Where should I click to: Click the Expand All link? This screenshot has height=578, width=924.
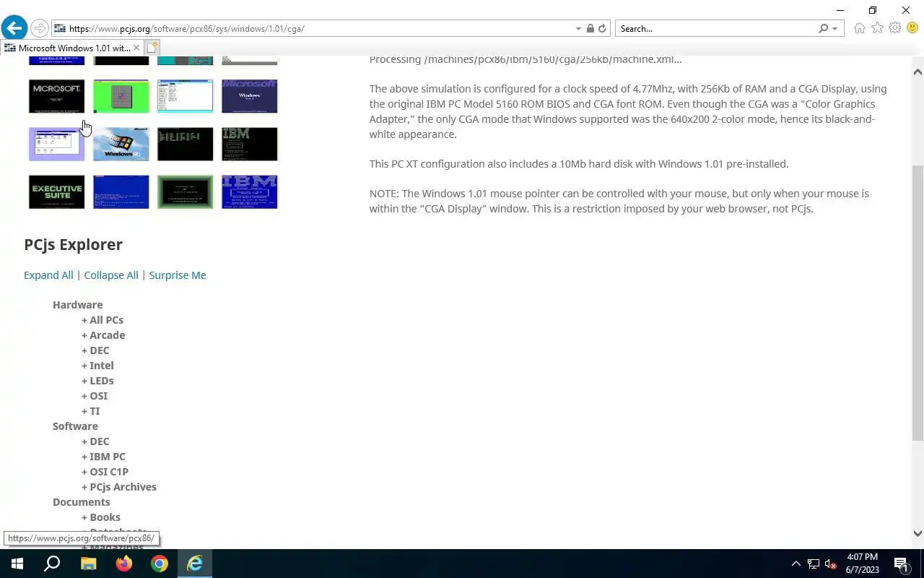coord(48,275)
